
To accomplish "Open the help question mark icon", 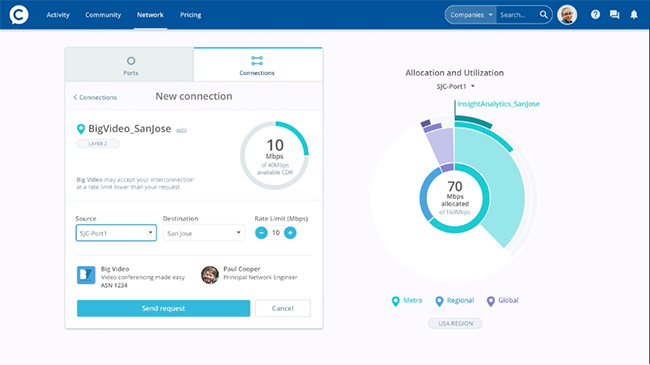I will [595, 15].
